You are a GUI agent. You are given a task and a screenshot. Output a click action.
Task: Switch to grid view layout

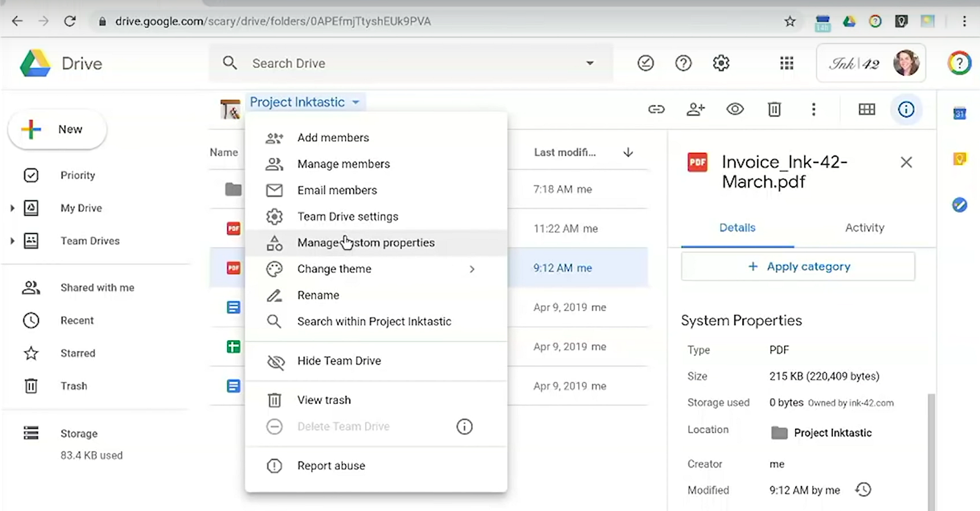click(867, 110)
